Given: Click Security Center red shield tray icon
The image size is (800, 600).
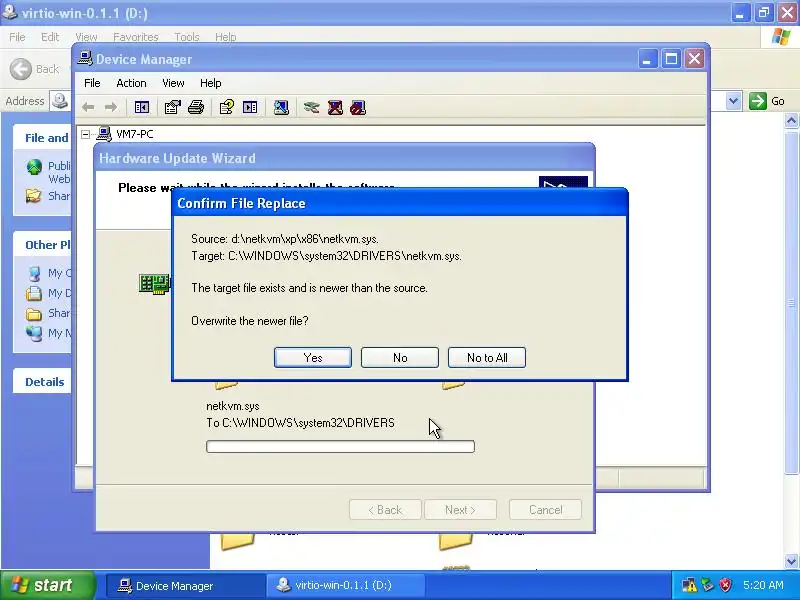Looking at the screenshot, I should point(725,585).
